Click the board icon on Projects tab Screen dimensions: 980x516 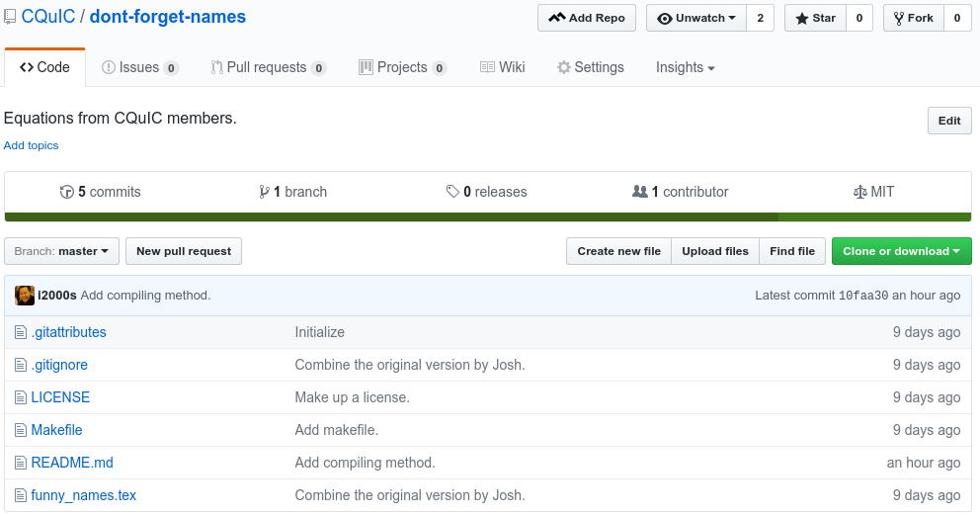(366, 67)
